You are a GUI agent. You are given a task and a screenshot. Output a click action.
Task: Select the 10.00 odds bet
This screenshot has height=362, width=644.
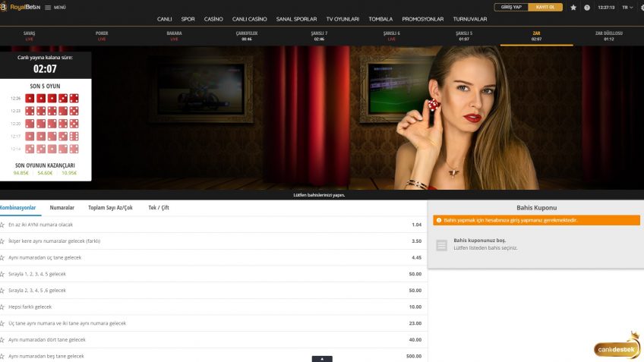tap(415, 307)
